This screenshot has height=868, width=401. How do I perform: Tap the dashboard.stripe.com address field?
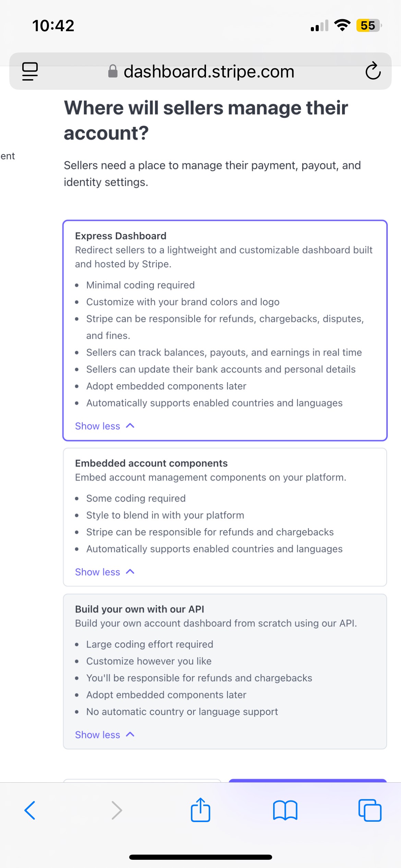[209, 71]
